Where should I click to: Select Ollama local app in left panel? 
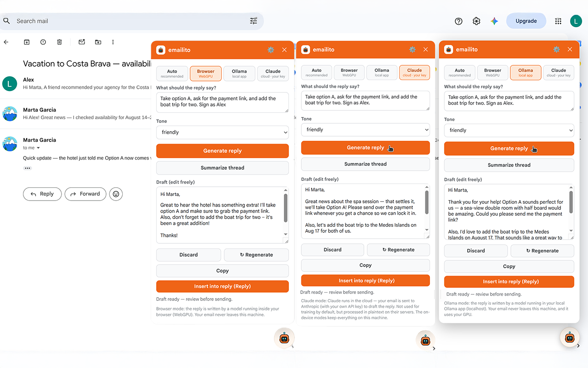tap(239, 74)
